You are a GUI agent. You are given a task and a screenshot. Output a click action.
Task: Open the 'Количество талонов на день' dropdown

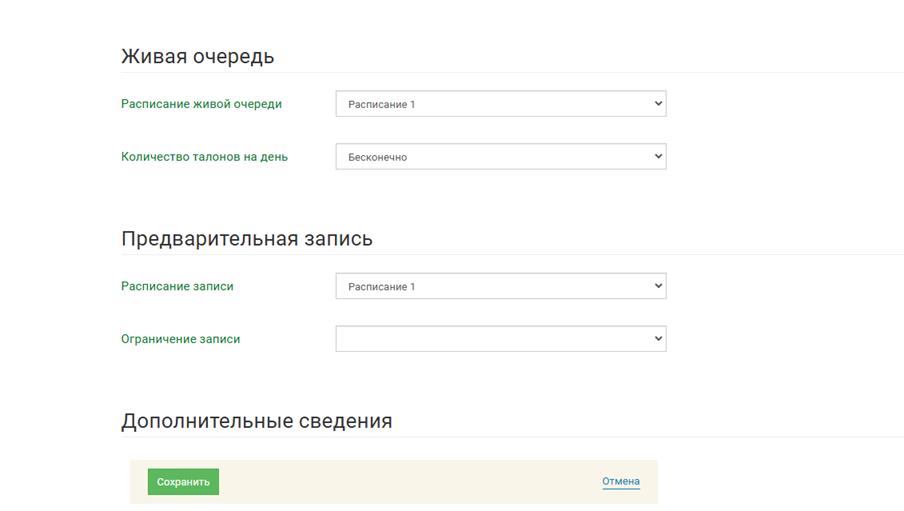(500, 157)
